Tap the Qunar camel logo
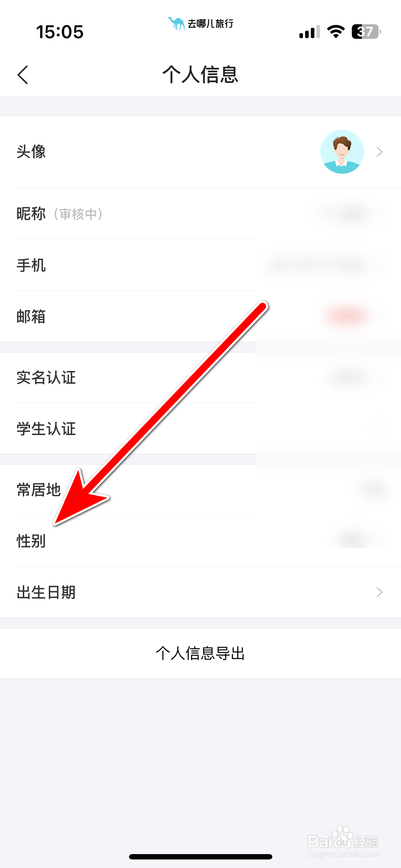 tap(176, 24)
